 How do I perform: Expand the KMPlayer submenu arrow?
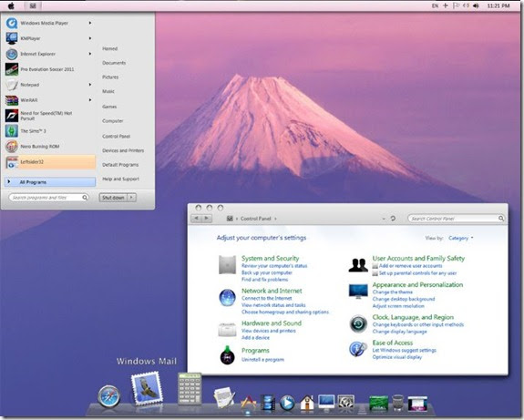[90, 38]
